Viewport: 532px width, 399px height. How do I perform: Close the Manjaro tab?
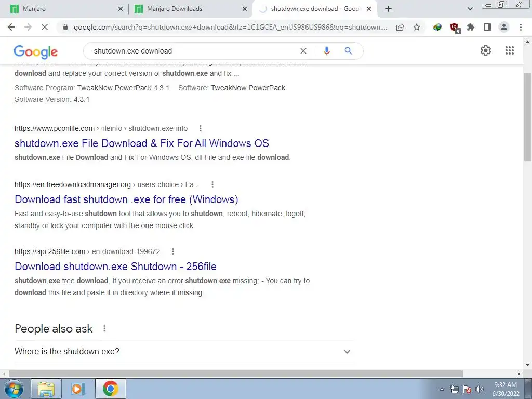point(120,9)
